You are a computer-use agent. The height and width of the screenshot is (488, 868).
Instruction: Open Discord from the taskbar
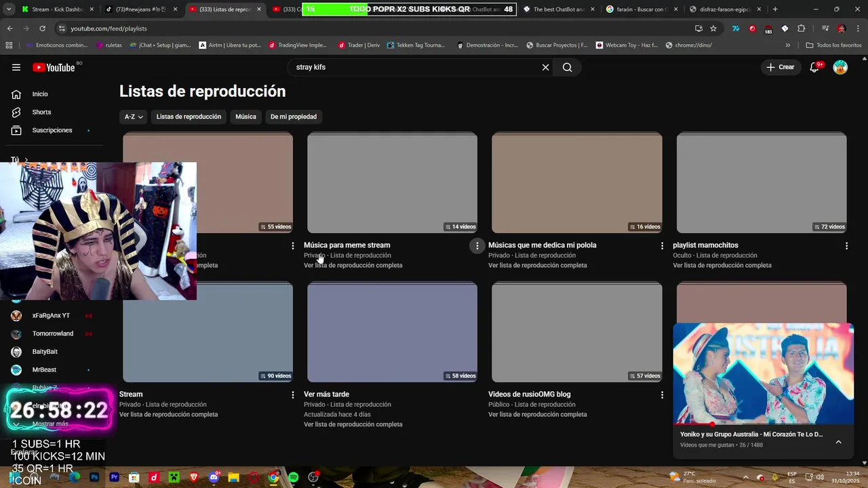[x=214, y=478]
